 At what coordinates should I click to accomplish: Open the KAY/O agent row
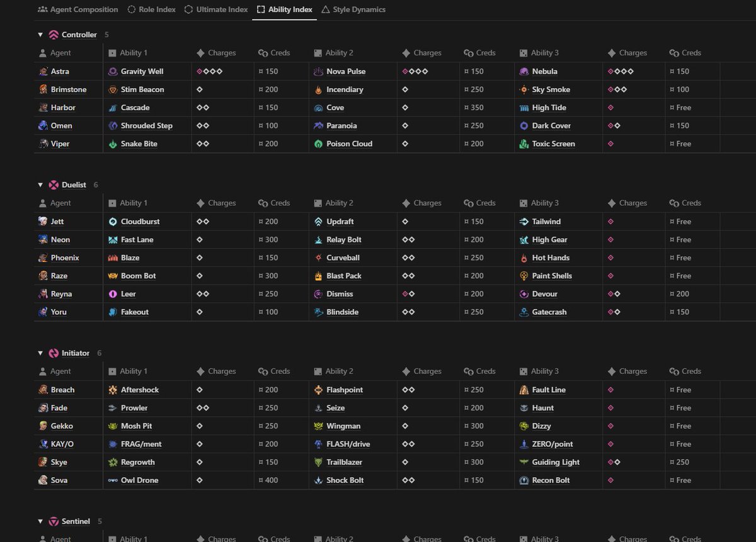tap(62, 444)
